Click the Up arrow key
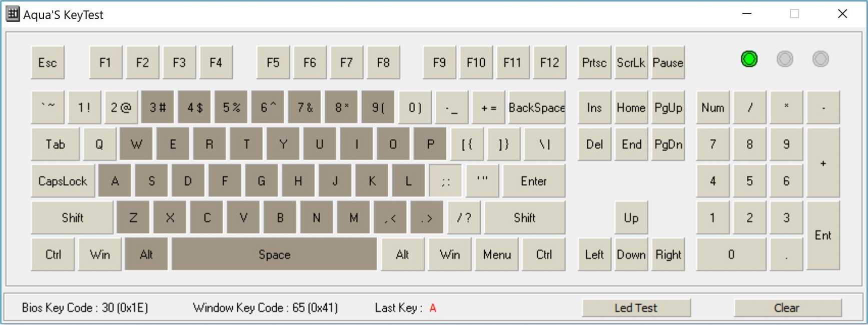868x325 pixels. click(x=631, y=218)
